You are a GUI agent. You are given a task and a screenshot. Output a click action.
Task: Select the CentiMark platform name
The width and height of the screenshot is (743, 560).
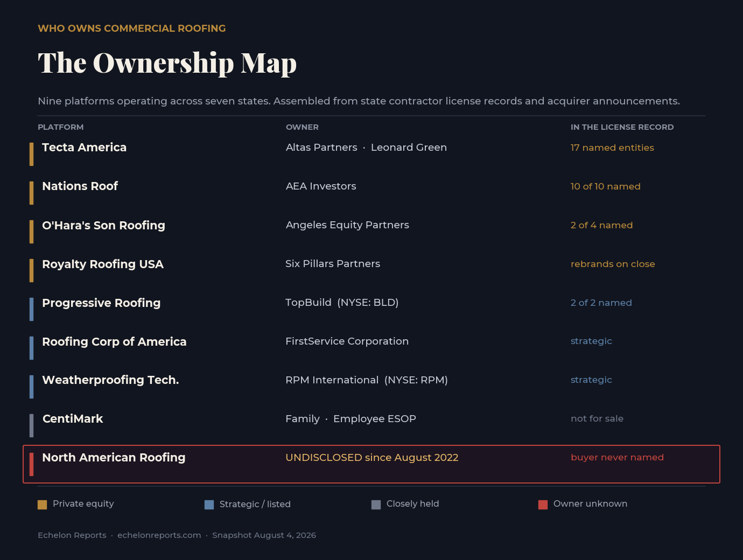(73, 419)
